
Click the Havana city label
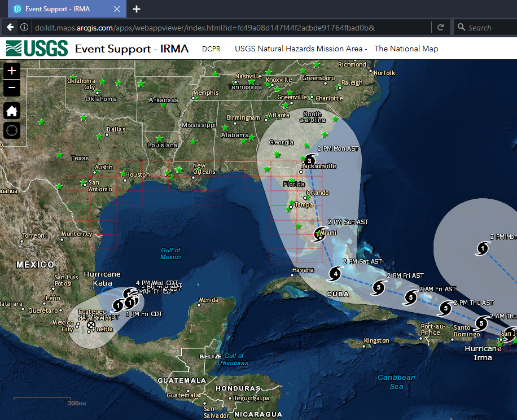tap(303, 270)
